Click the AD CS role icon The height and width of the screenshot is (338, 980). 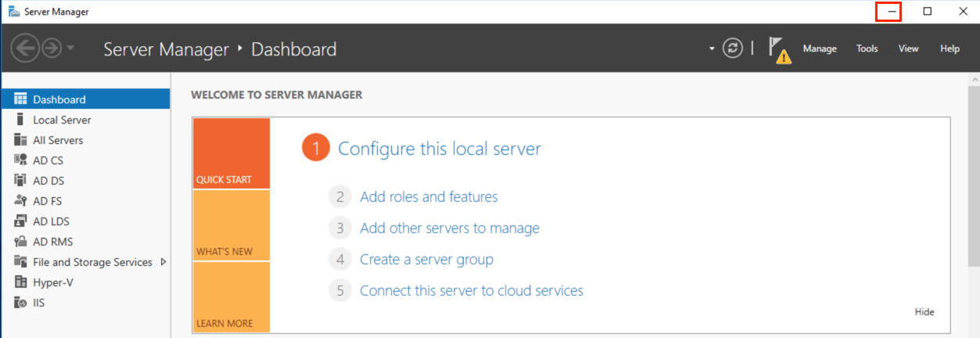pos(21,160)
